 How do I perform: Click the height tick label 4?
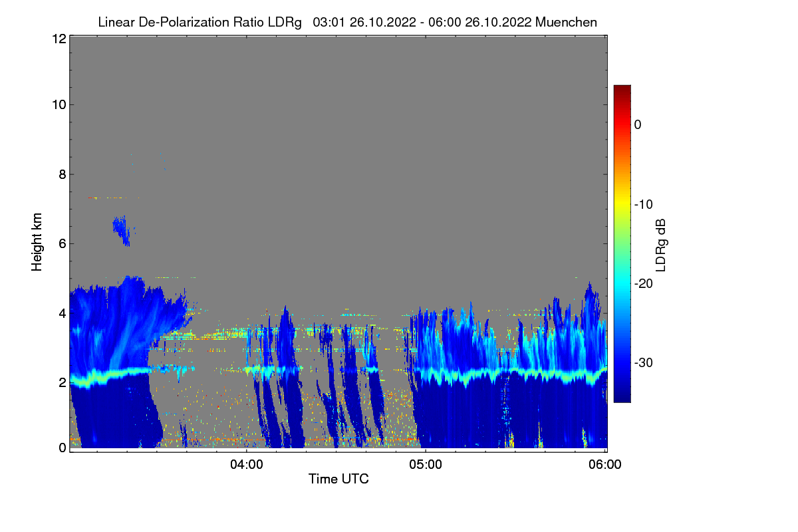point(61,313)
